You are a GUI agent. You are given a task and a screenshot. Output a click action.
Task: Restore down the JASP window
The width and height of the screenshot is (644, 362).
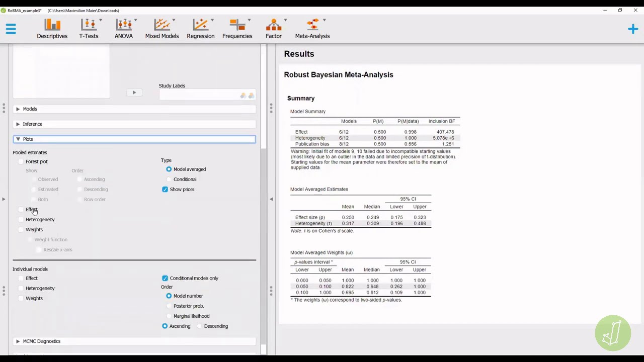pos(620,10)
